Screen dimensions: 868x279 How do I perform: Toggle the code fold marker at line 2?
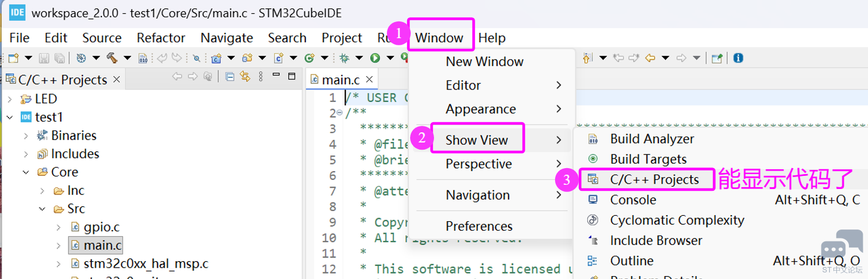coord(339,113)
